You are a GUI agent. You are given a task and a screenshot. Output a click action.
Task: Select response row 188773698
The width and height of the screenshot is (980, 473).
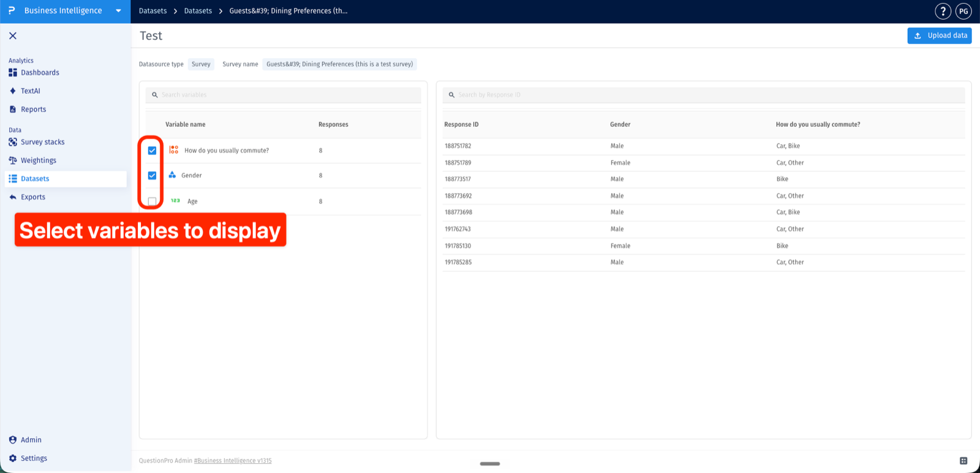tap(704, 212)
